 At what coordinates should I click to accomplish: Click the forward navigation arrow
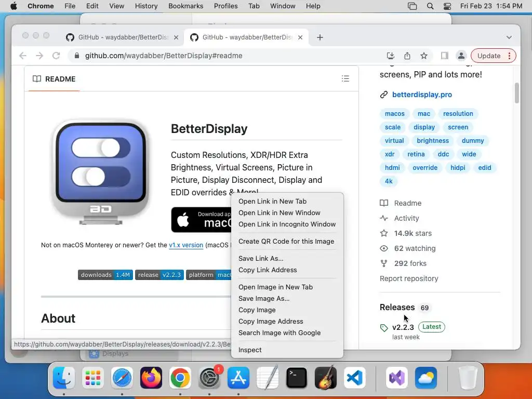(39, 56)
